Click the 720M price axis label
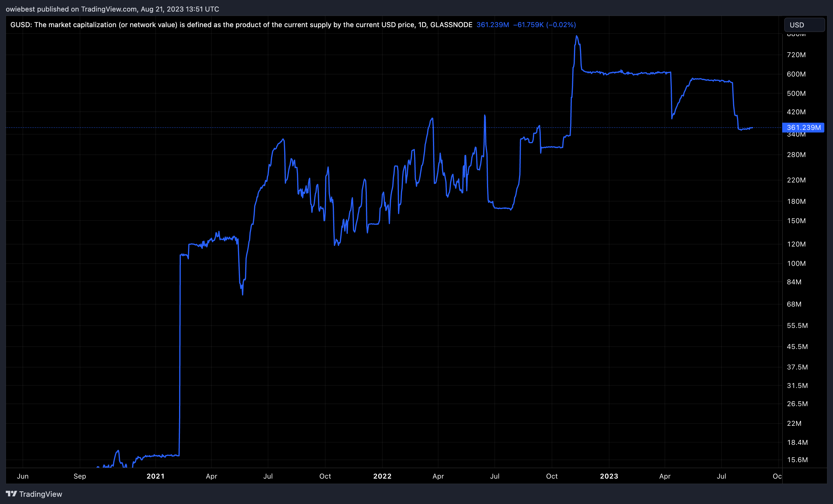This screenshot has height=504, width=833. pyautogui.click(x=796, y=55)
